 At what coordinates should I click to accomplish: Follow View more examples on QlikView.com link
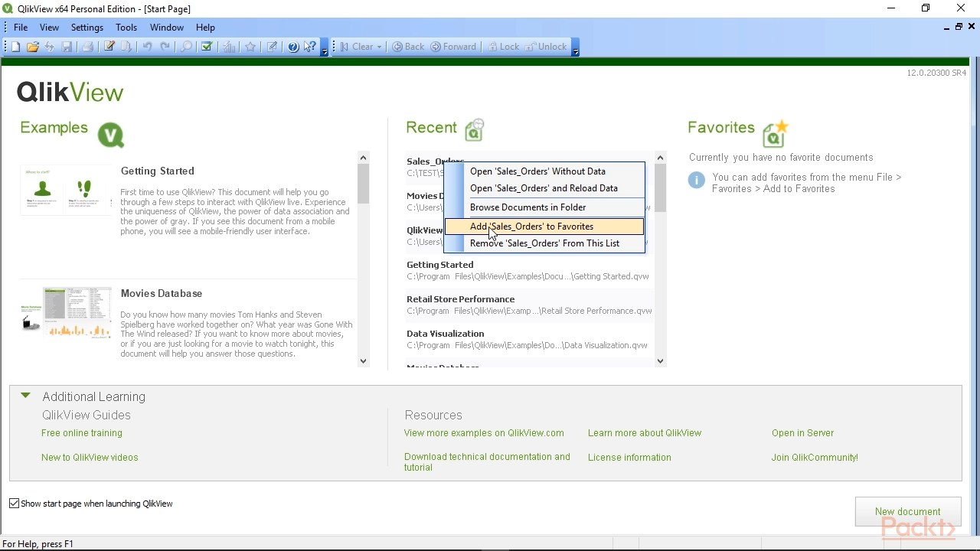point(484,433)
